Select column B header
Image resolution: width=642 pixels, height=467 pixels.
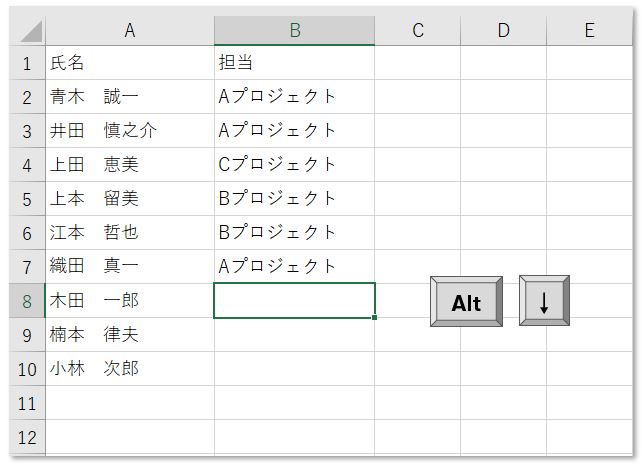pos(294,31)
